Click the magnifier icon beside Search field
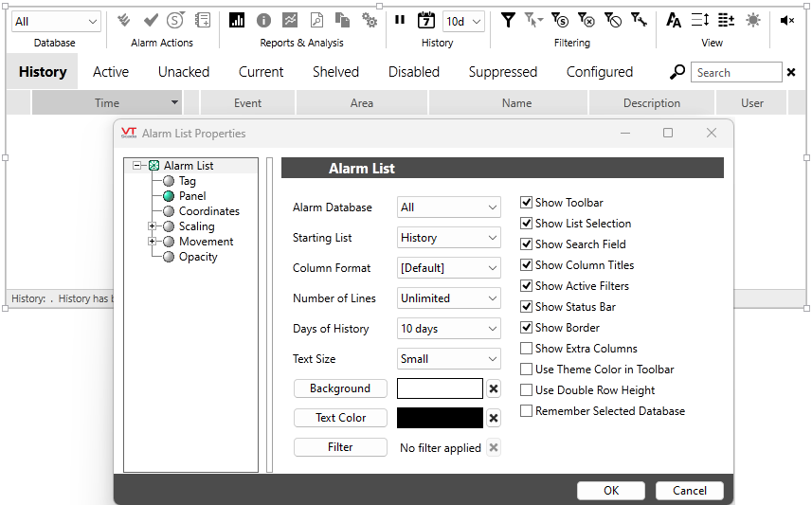The image size is (812, 505). (677, 72)
